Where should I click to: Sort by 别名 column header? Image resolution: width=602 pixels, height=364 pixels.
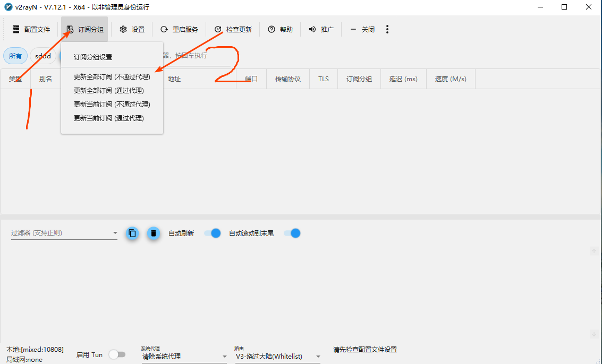(x=46, y=79)
